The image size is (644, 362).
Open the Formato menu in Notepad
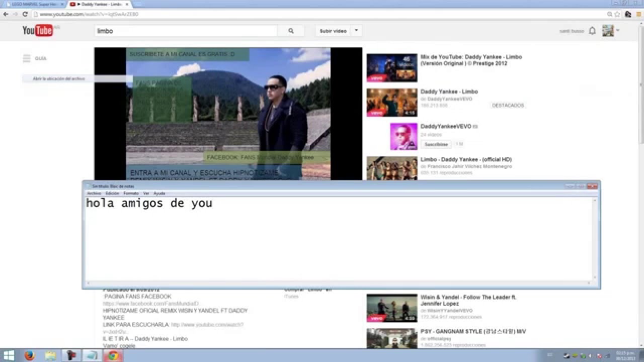131,194
